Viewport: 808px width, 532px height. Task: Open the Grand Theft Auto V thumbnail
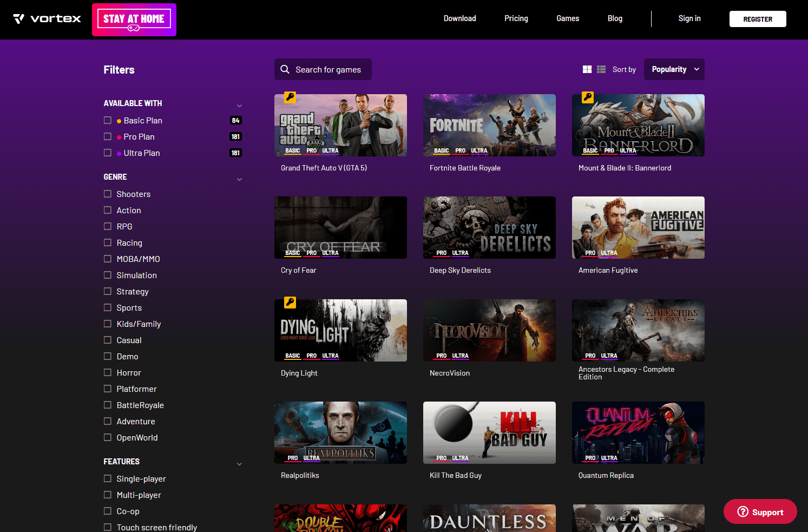(340, 125)
